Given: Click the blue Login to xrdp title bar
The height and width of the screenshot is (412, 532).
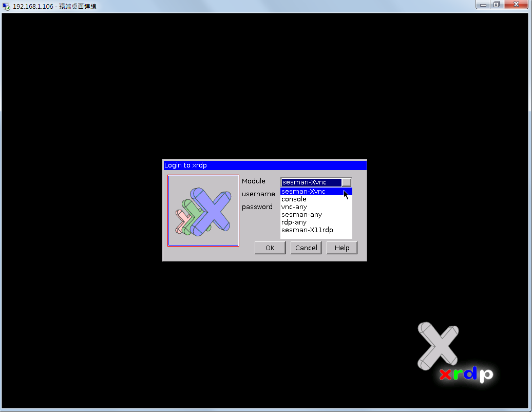Looking at the screenshot, I should coord(264,165).
